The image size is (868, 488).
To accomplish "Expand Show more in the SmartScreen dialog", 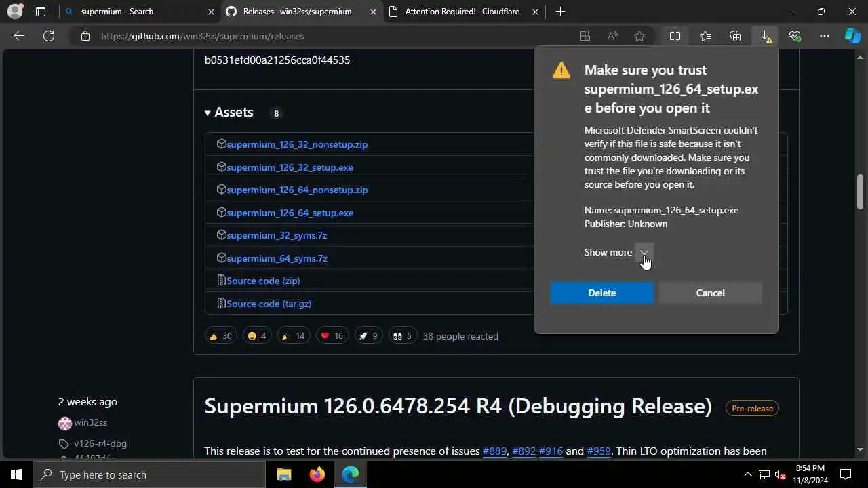I will [x=644, y=252].
